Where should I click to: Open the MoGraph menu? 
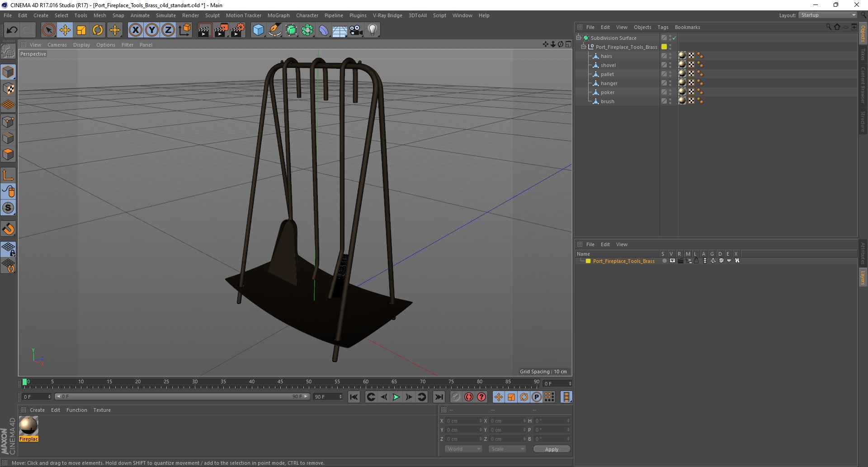coord(278,15)
